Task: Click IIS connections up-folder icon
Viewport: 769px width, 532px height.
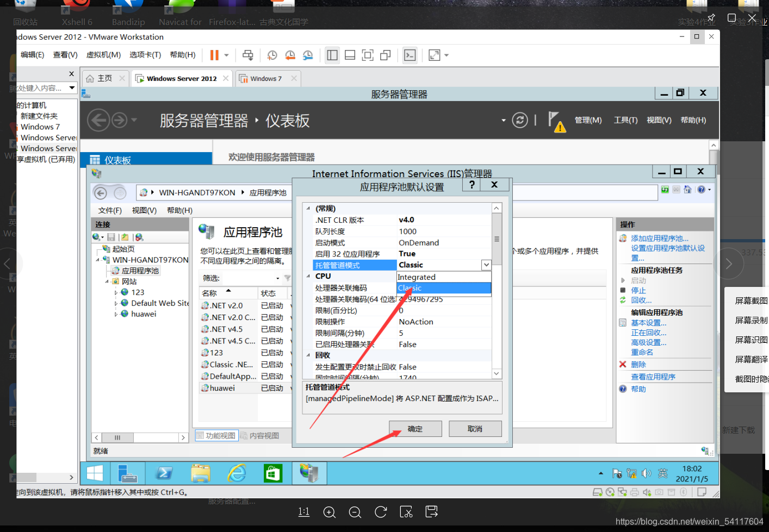Action: pos(125,237)
